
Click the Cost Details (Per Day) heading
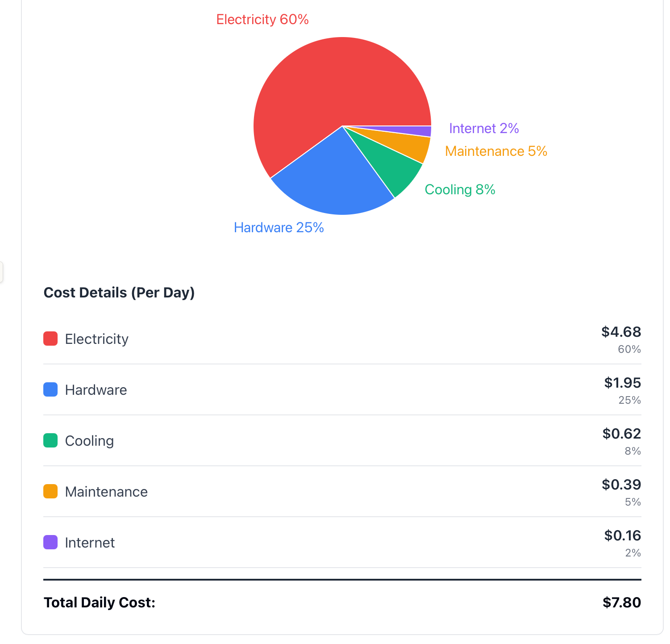119,293
